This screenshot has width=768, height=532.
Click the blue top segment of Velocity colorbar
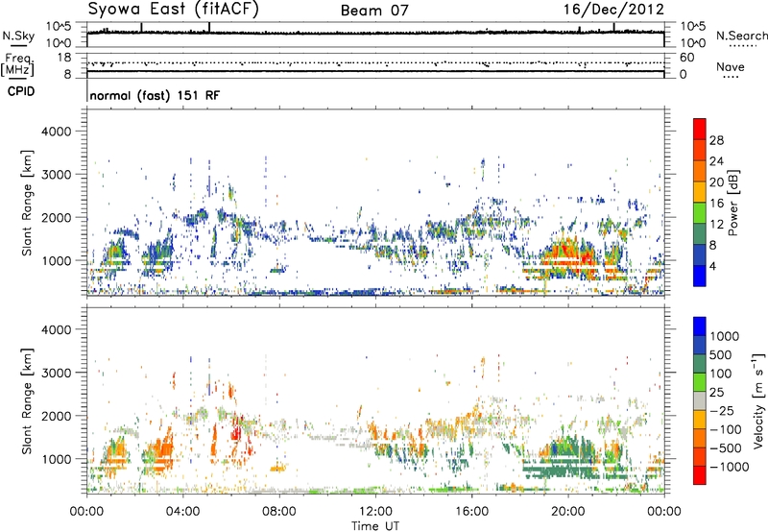[x=700, y=326]
